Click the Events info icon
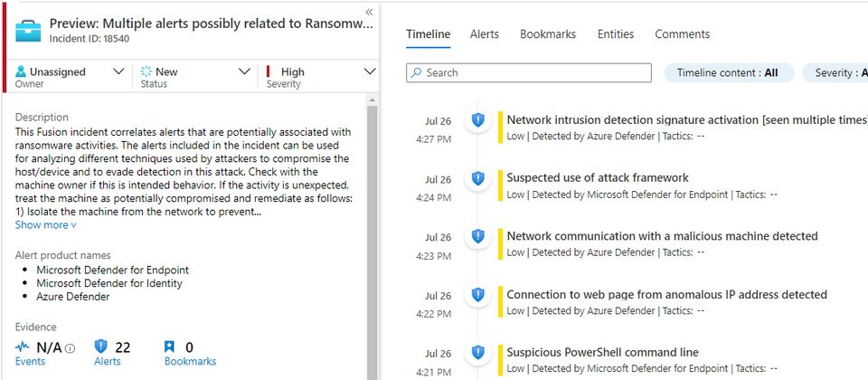This screenshot has width=868, height=380. click(71, 347)
